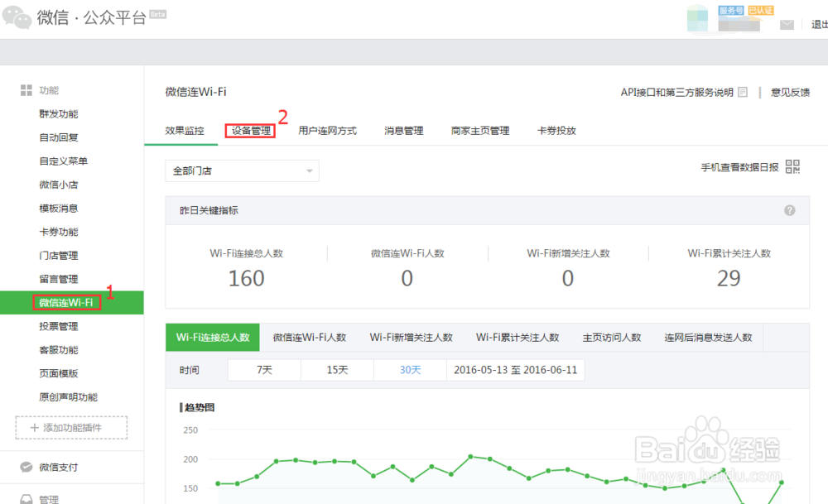Open 自定义菜单 in the sidebar
This screenshot has height=504, width=828.
pyautogui.click(x=64, y=161)
